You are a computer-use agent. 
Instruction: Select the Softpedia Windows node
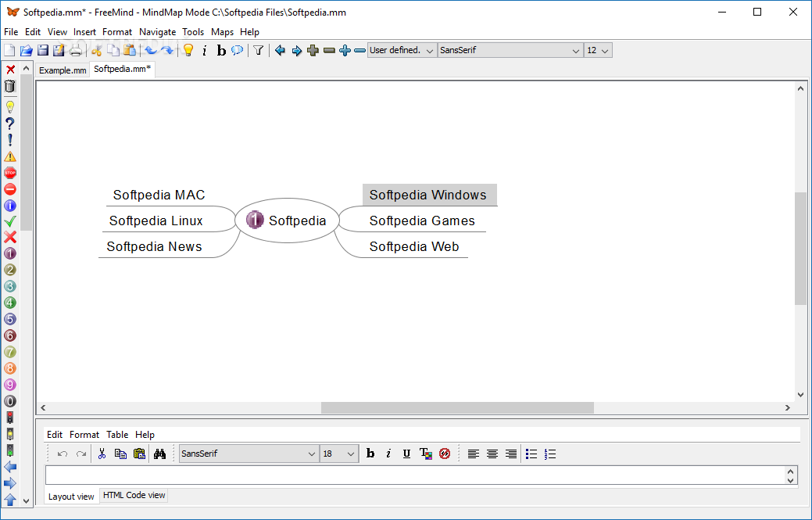coord(429,195)
